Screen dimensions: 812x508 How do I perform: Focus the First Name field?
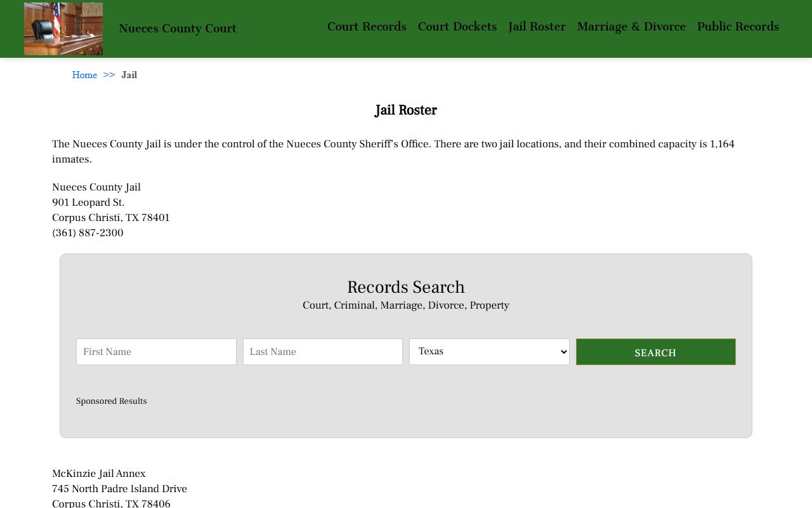156,352
